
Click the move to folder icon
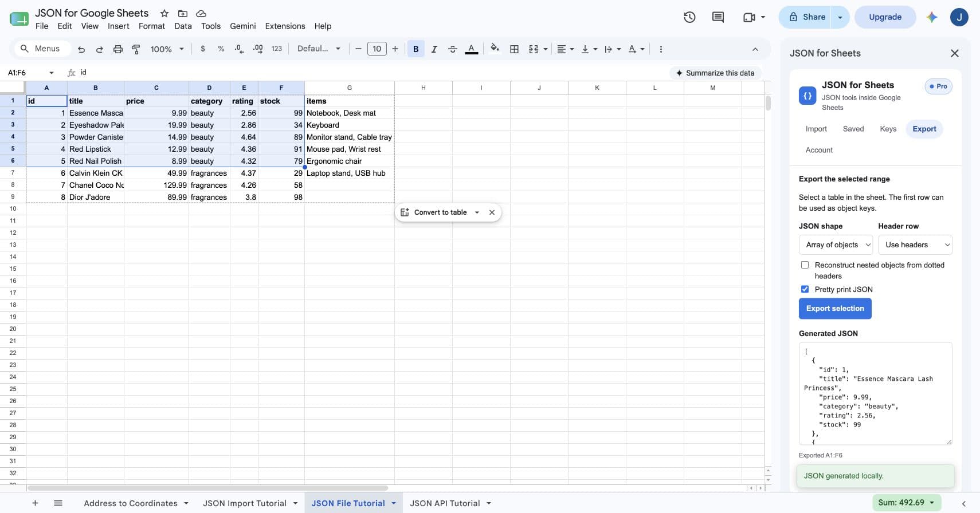coord(183,13)
